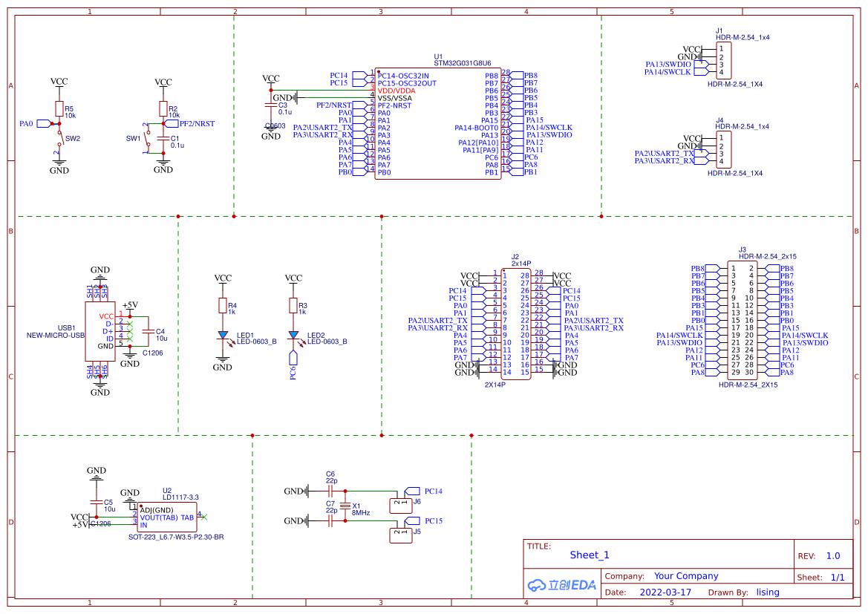Select the blue LED1 LED-0603_B symbol
868x614 pixels.
click(223, 336)
